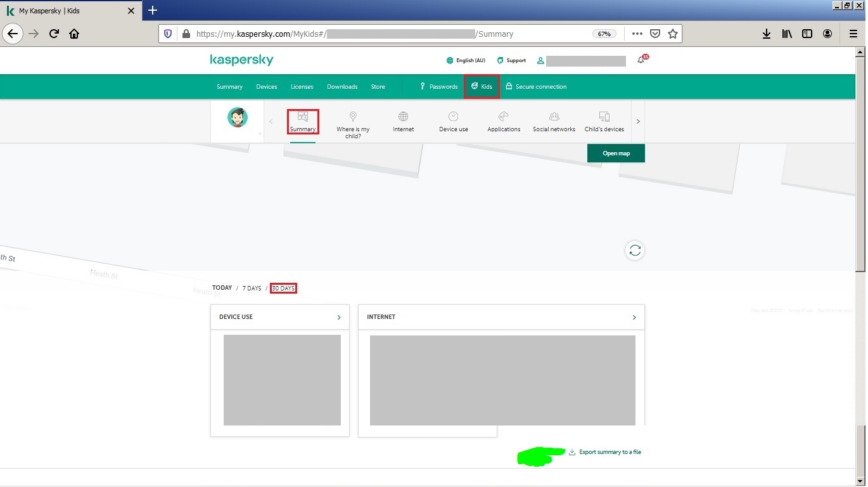Open the Firefox hamburger menu
This screenshot has width=868, height=487.
(853, 34)
